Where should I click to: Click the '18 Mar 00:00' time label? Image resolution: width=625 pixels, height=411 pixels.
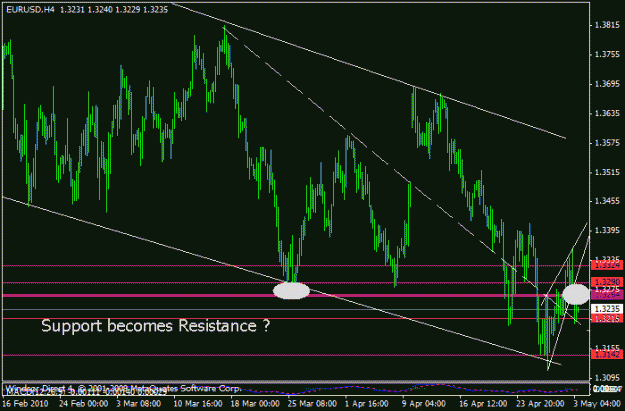tap(255, 403)
